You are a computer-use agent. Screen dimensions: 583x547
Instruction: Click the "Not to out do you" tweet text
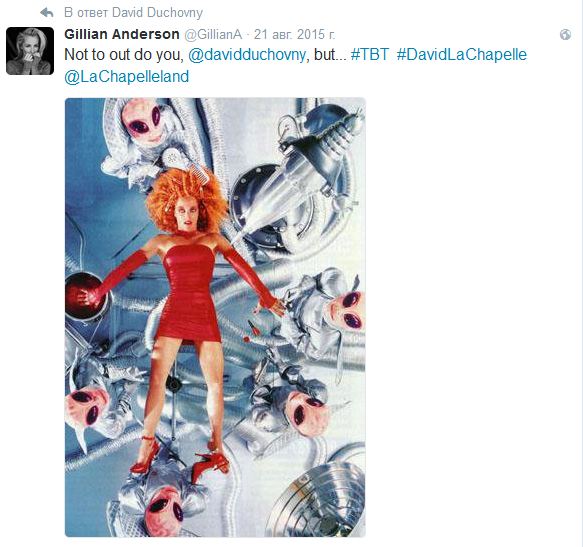tap(124, 55)
